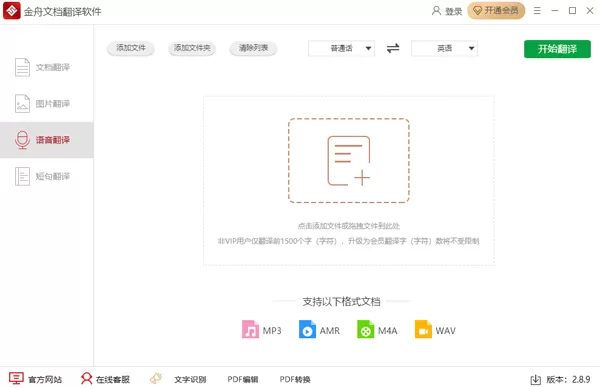The image size is (600, 388).
Task: Click the 开通会员 membership button
Action: click(x=496, y=11)
